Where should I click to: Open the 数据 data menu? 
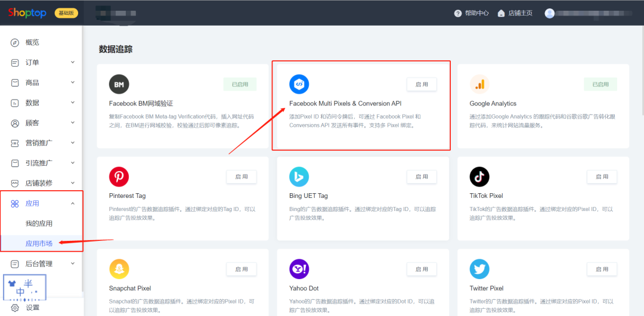pyautogui.click(x=32, y=103)
